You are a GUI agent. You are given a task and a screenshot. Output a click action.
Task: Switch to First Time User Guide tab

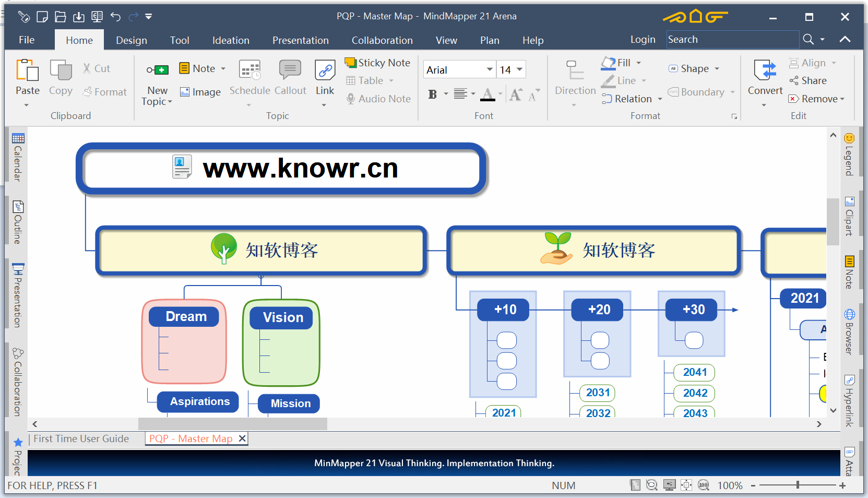point(81,438)
